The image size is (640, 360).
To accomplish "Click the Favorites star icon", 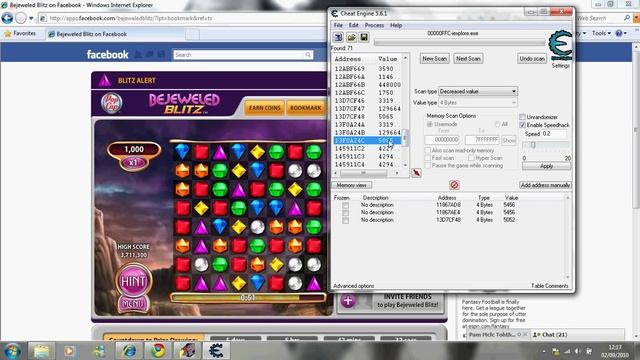I will click(x=8, y=34).
